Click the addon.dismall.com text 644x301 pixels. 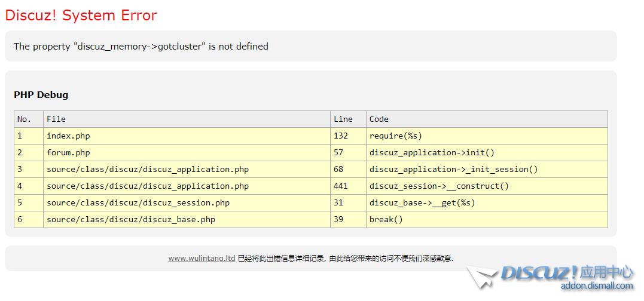coord(596,286)
